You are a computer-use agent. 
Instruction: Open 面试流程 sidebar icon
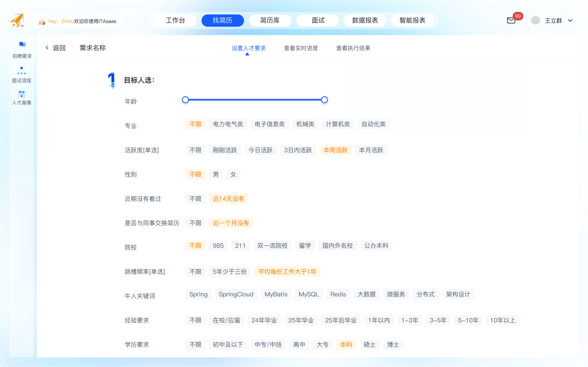22,71
